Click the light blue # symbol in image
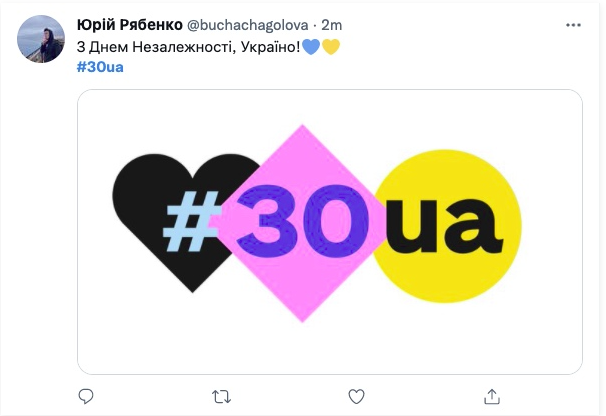The image size is (606, 416). [x=186, y=221]
